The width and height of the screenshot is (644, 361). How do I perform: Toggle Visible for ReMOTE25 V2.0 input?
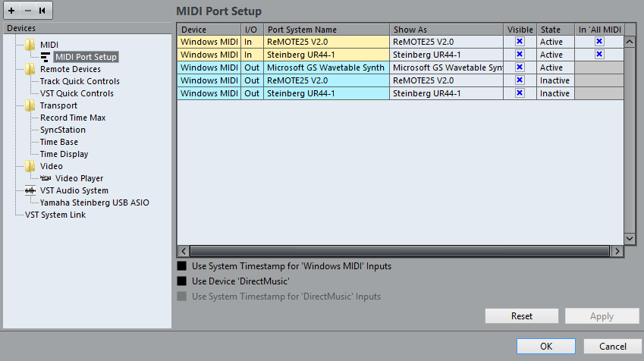pos(520,42)
